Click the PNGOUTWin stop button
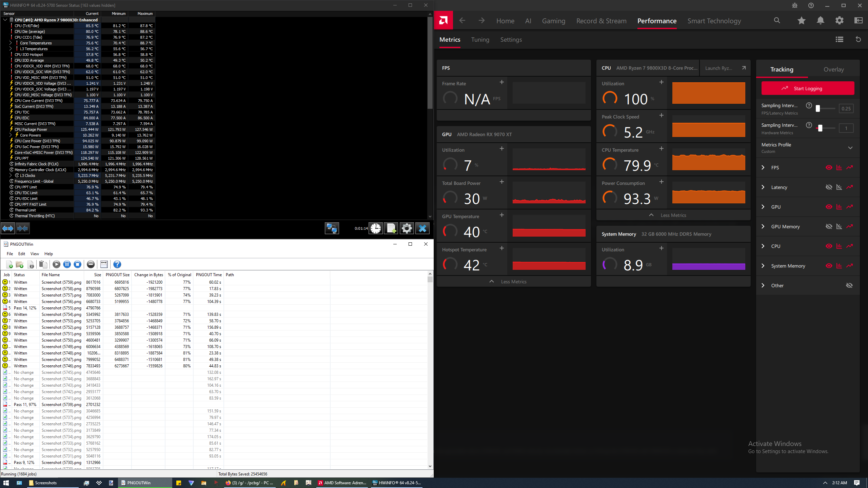Screen dimensions: 868x488 click(x=78, y=264)
